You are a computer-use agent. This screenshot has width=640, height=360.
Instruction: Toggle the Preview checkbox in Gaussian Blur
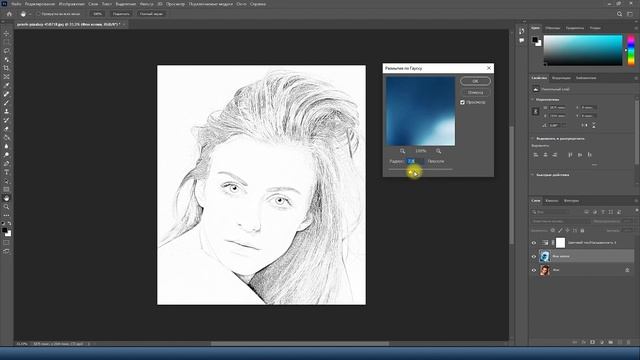(x=462, y=102)
